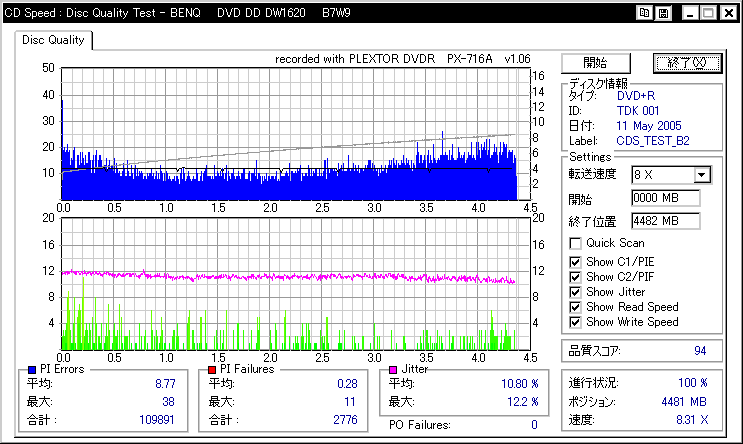Image resolution: width=743 pixels, height=444 pixels.
Task: Uncheck Show Write Speed checkbox
Action: (575, 322)
